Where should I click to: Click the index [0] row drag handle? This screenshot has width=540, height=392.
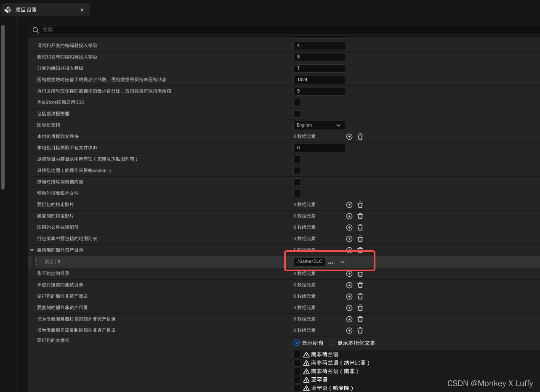coord(36,262)
